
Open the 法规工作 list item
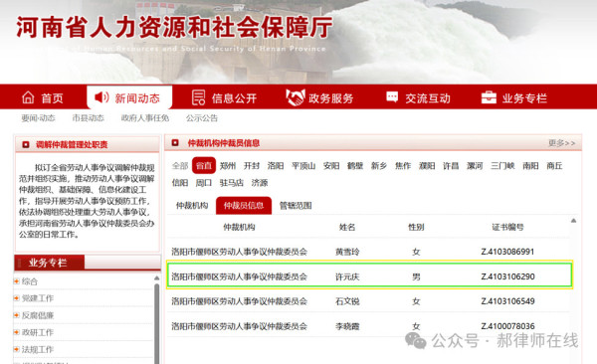(x=38, y=349)
